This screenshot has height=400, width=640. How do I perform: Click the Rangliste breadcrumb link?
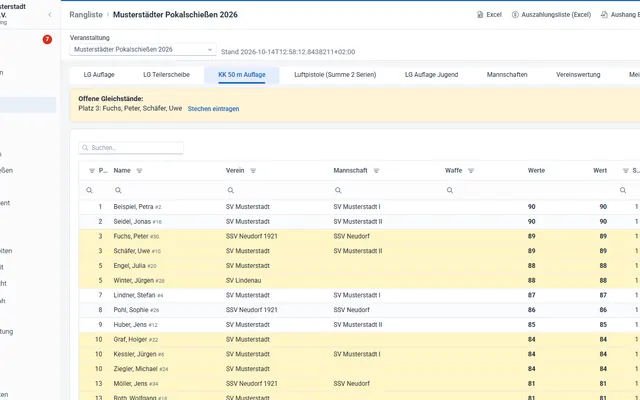point(86,15)
